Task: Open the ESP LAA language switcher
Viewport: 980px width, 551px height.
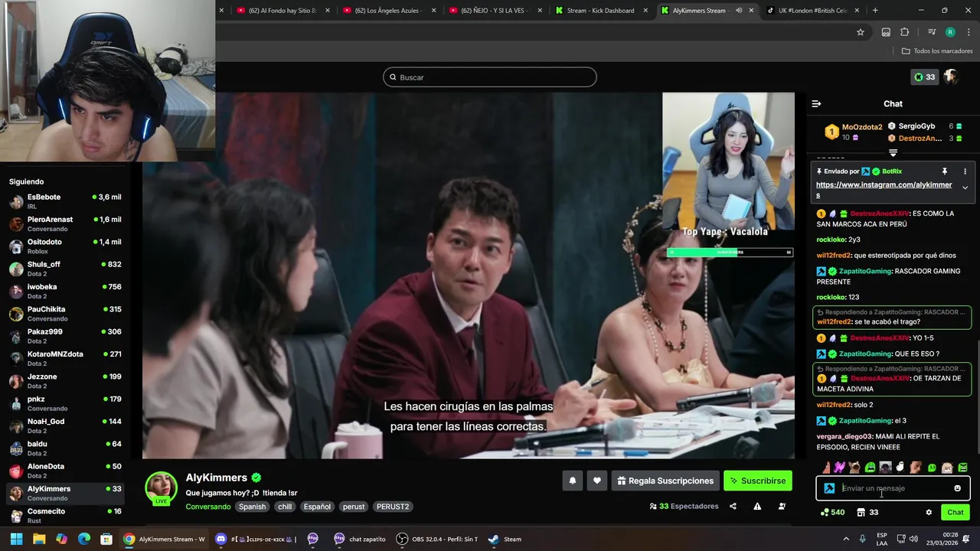Action: [882, 539]
